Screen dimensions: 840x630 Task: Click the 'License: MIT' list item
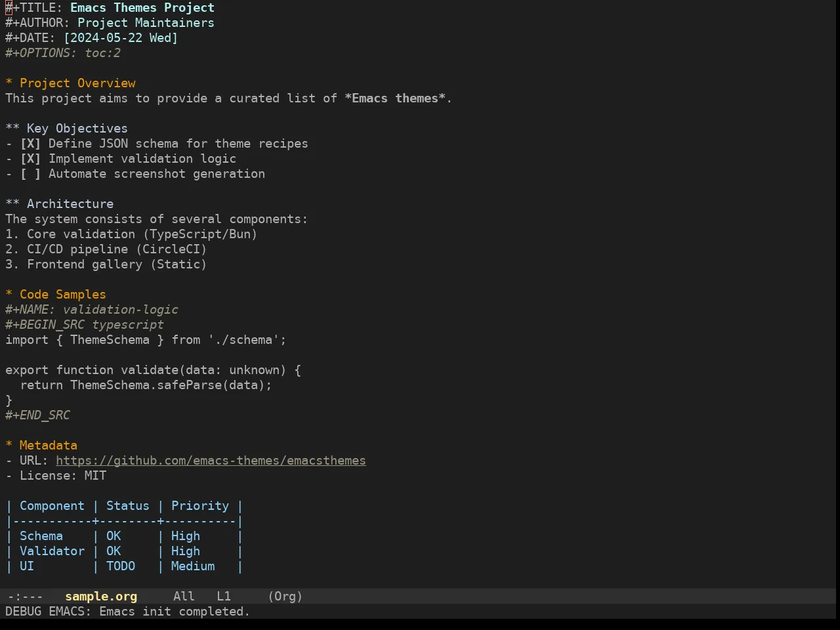tap(56, 476)
